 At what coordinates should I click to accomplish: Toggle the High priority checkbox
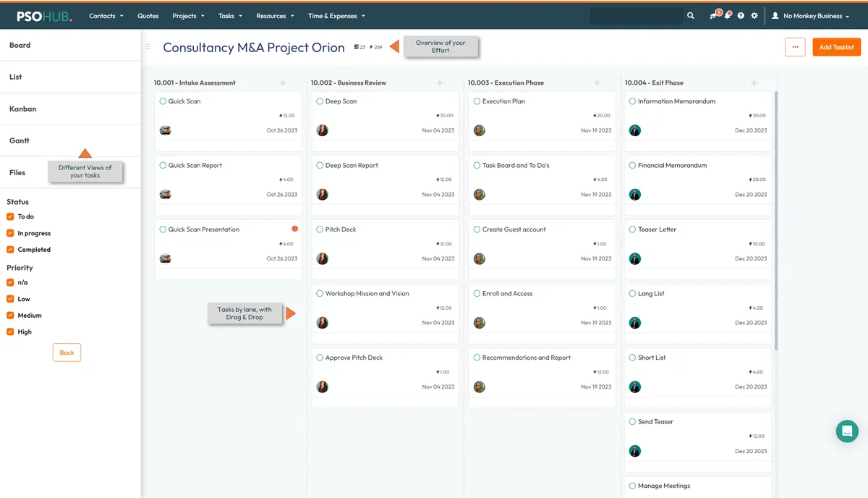[10, 332]
